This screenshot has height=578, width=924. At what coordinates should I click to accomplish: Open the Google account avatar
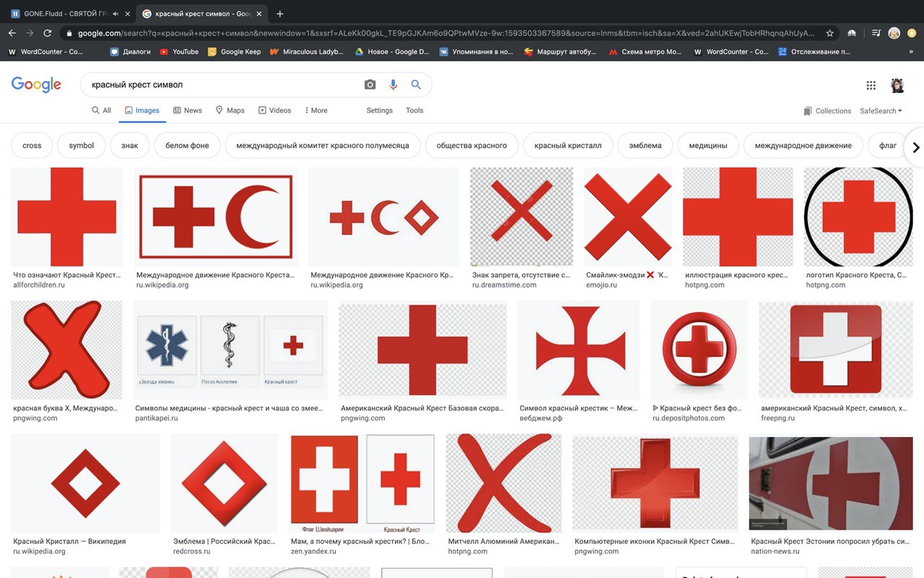(x=897, y=85)
